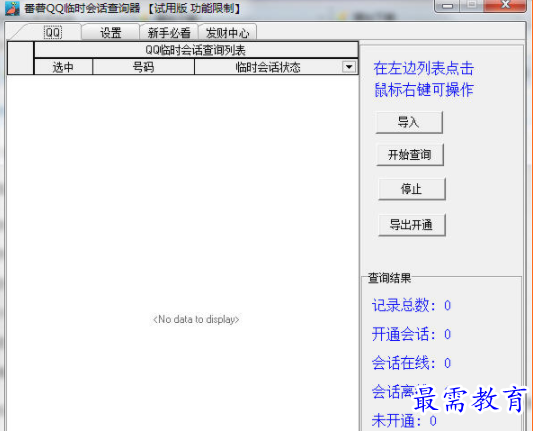Close the window

[505, 5]
